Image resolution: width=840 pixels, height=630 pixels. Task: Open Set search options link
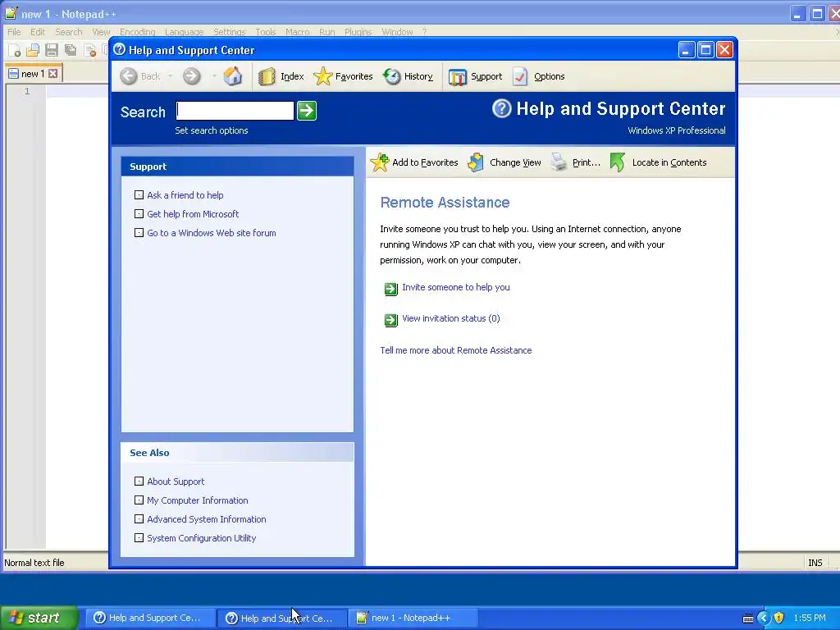coord(211,130)
